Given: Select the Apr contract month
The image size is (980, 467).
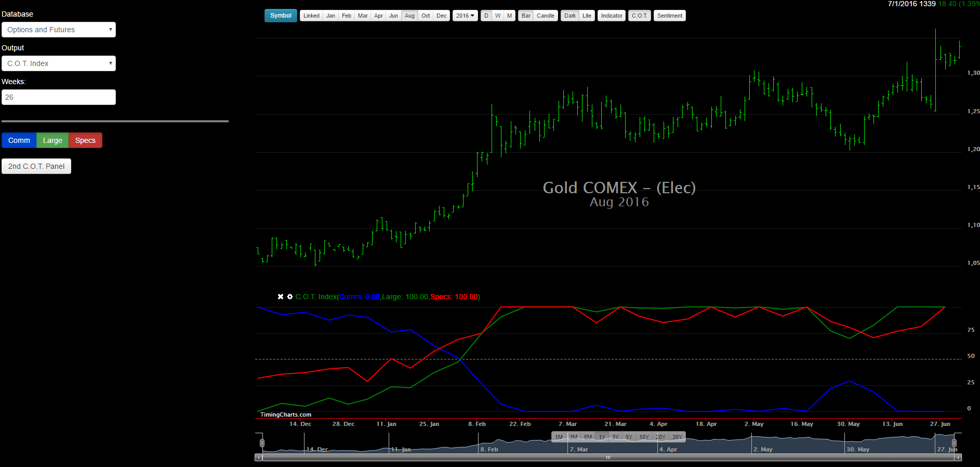Looking at the screenshot, I should point(378,16).
